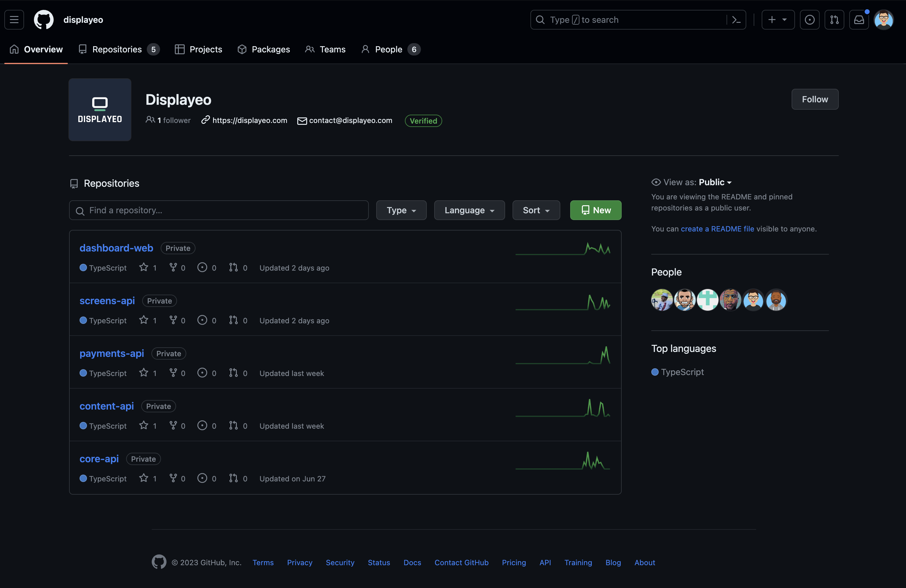The image size is (906, 588).
Task: Open the View as Public dropdown
Action: tap(715, 182)
